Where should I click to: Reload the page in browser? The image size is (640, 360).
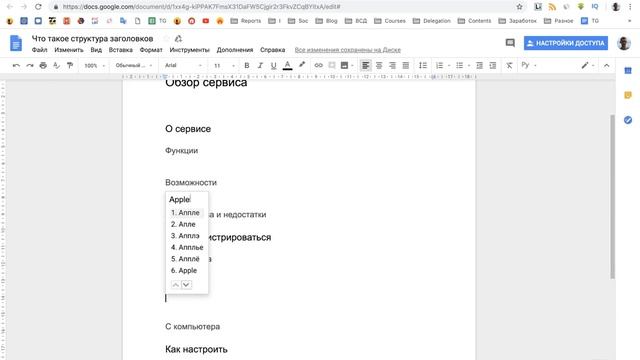38,7
